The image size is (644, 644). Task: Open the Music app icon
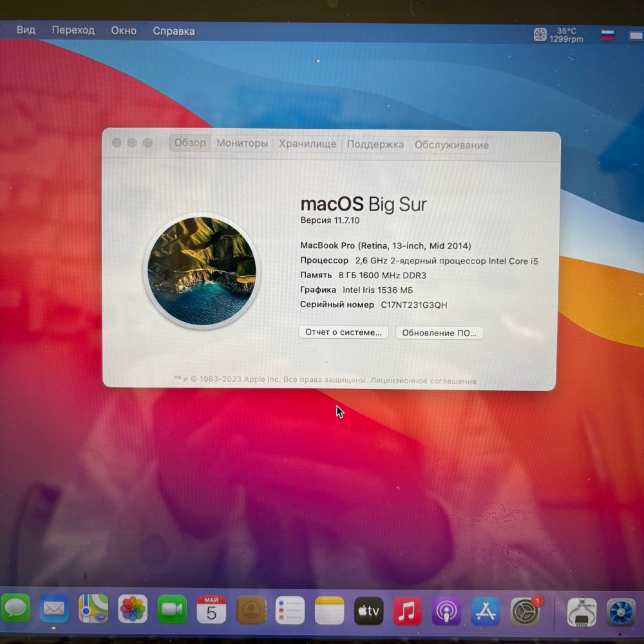[x=407, y=611]
